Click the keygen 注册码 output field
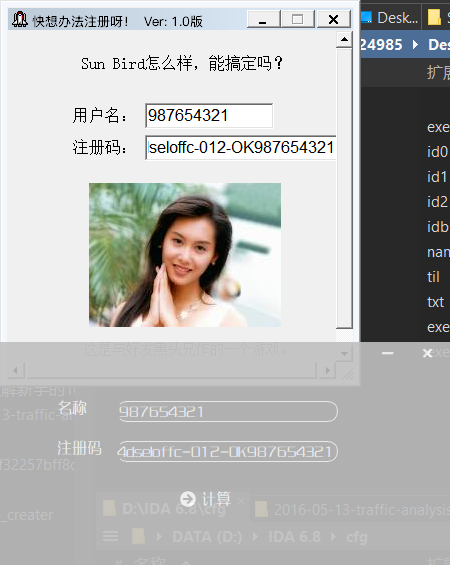This screenshot has width=450, height=565. pos(228,451)
